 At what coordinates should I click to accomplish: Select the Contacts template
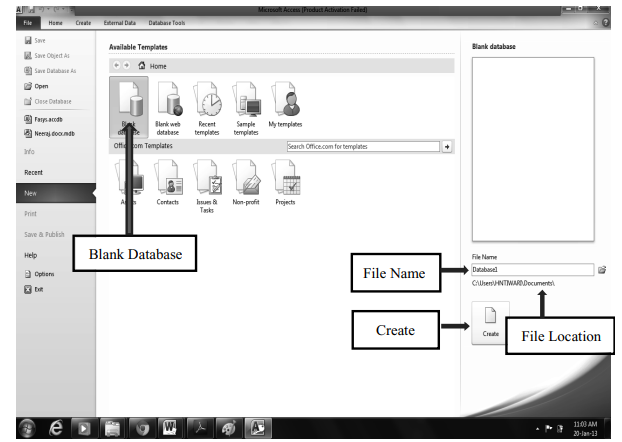click(167, 181)
